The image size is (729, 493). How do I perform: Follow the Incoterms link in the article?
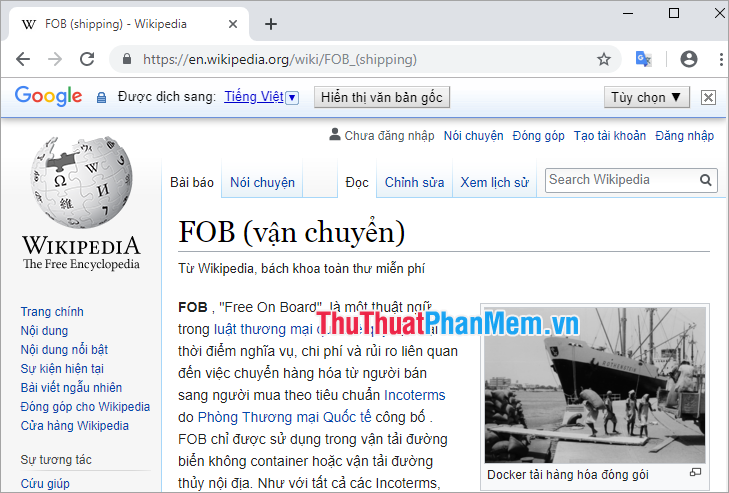coord(414,395)
